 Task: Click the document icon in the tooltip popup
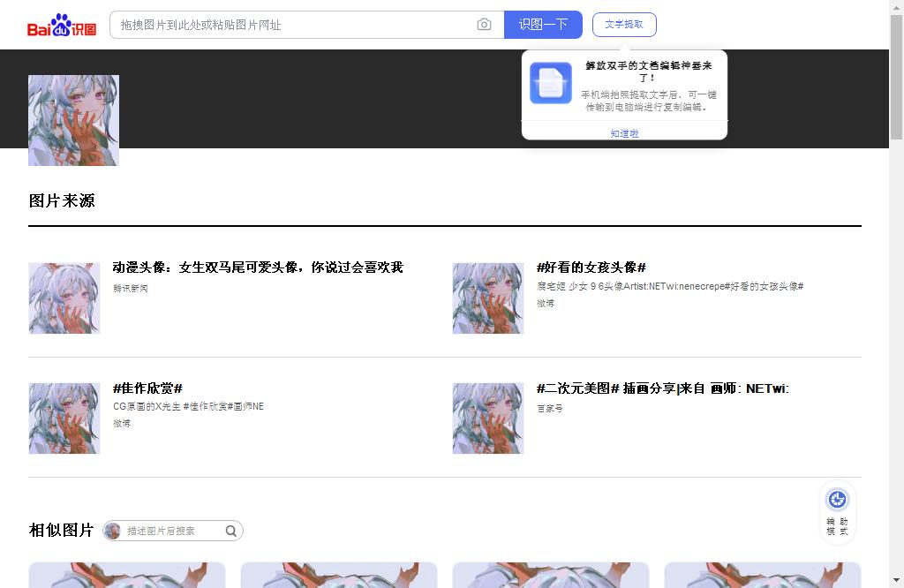[551, 83]
